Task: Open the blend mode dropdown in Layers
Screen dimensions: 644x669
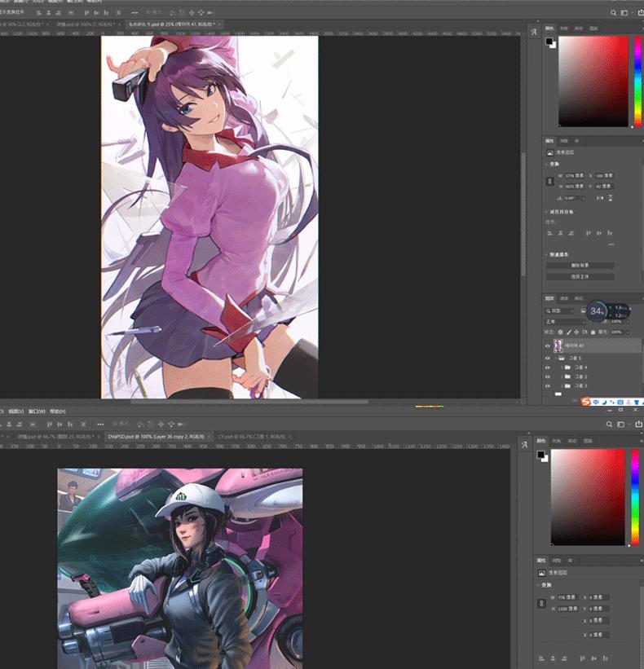Action: (564, 322)
